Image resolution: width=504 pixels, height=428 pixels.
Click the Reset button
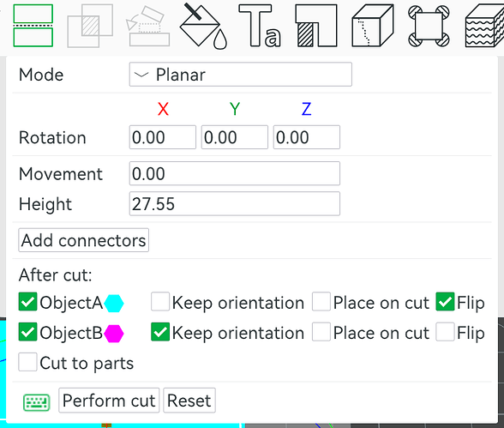189,401
